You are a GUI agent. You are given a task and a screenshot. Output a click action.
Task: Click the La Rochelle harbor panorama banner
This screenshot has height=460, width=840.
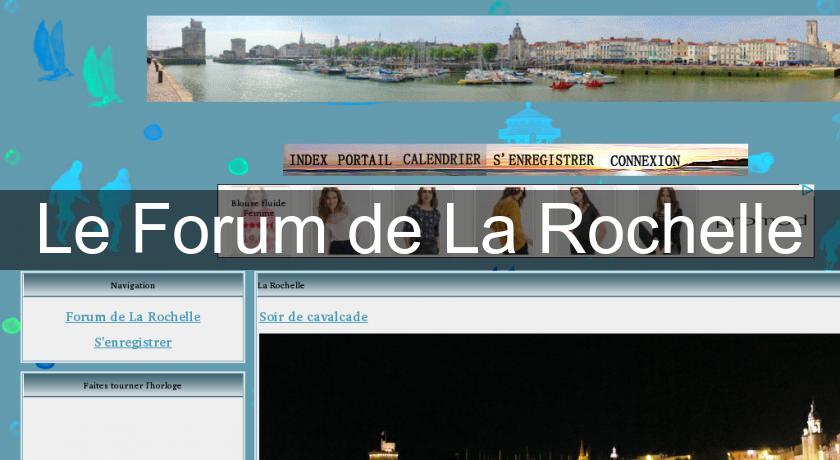pos(493,59)
